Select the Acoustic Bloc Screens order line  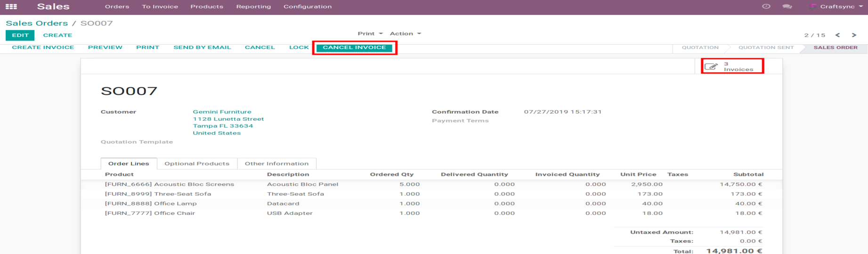169,184
